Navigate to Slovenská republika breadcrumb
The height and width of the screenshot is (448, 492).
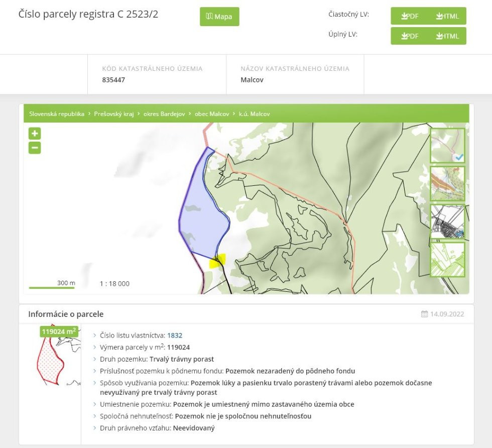click(x=57, y=114)
